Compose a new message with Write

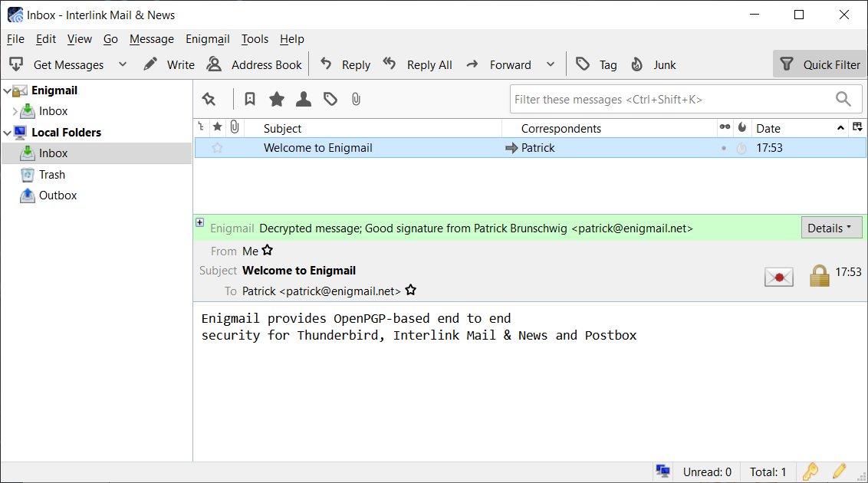pyautogui.click(x=169, y=64)
